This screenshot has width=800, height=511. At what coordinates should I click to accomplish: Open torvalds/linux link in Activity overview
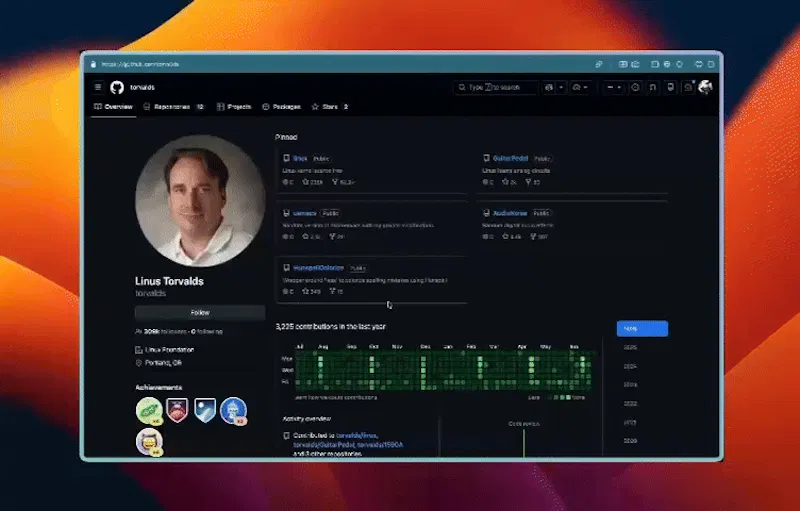tap(357, 436)
